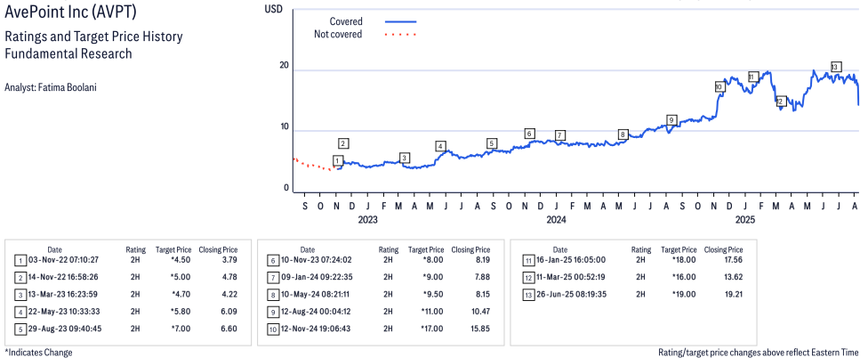Click the Eastern Time footnote at bottom right

point(759,352)
